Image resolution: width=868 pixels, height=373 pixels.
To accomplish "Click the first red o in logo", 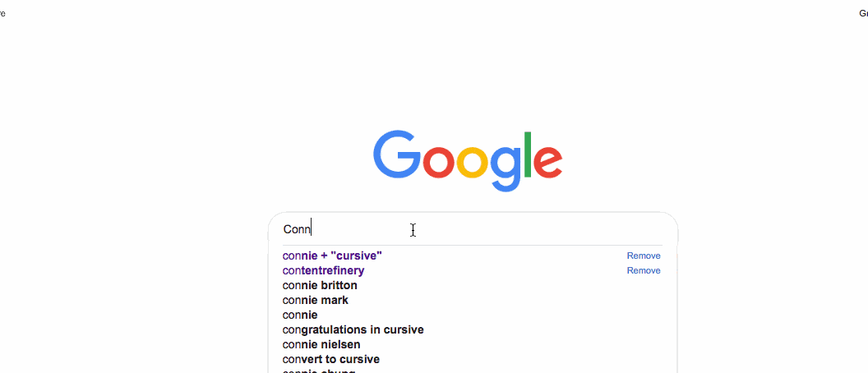I will [440, 162].
